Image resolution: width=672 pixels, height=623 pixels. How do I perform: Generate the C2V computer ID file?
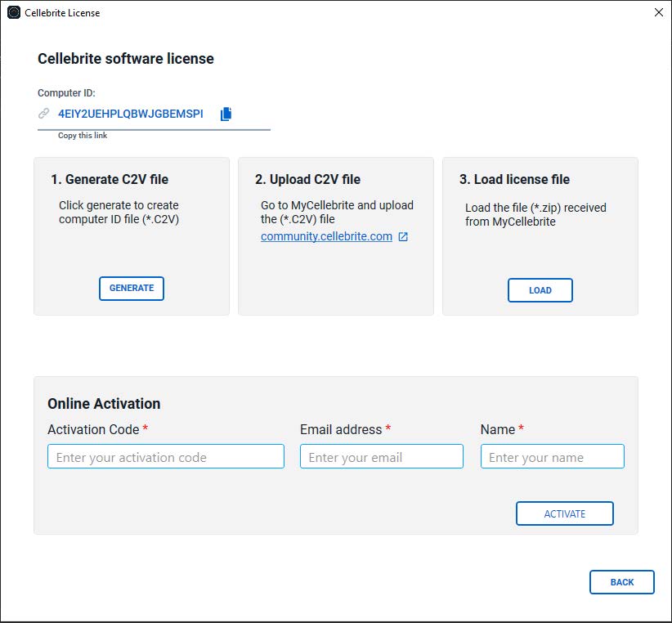point(132,289)
